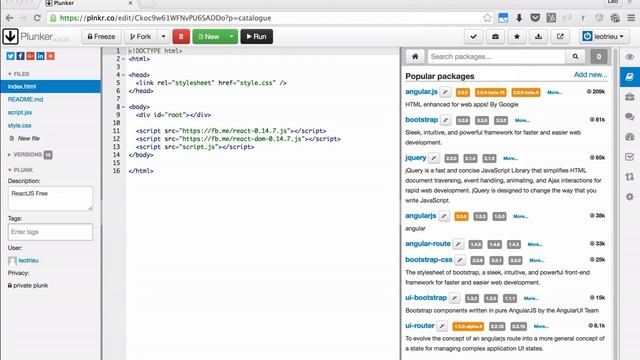
Task: Bookmark page with browser star icon
Action: [487, 18]
